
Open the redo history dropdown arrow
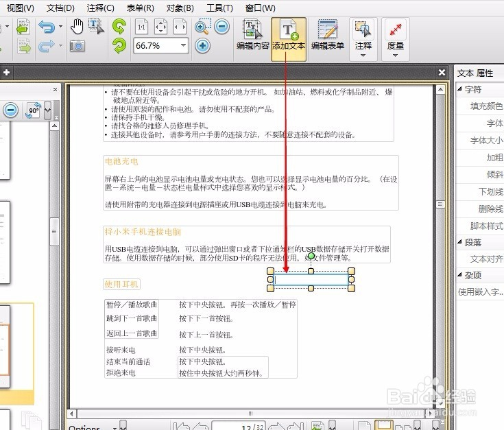click(60, 46)
